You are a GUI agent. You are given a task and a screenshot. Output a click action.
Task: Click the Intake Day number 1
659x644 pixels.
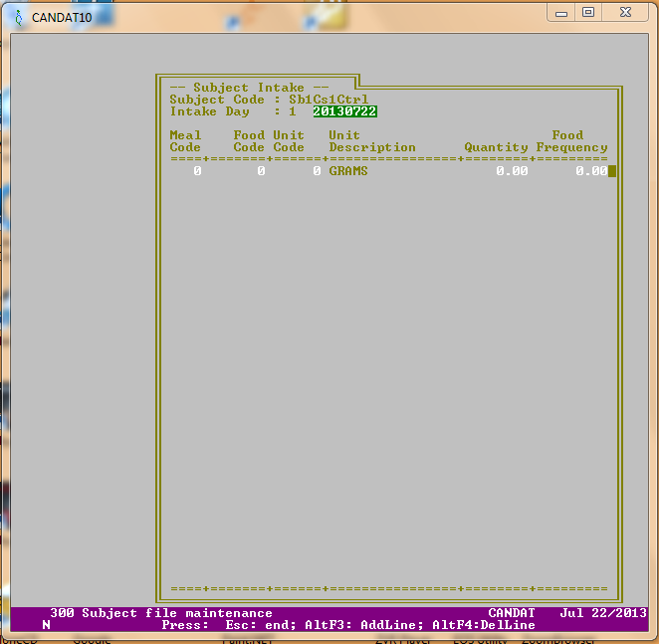coord(293,111)
